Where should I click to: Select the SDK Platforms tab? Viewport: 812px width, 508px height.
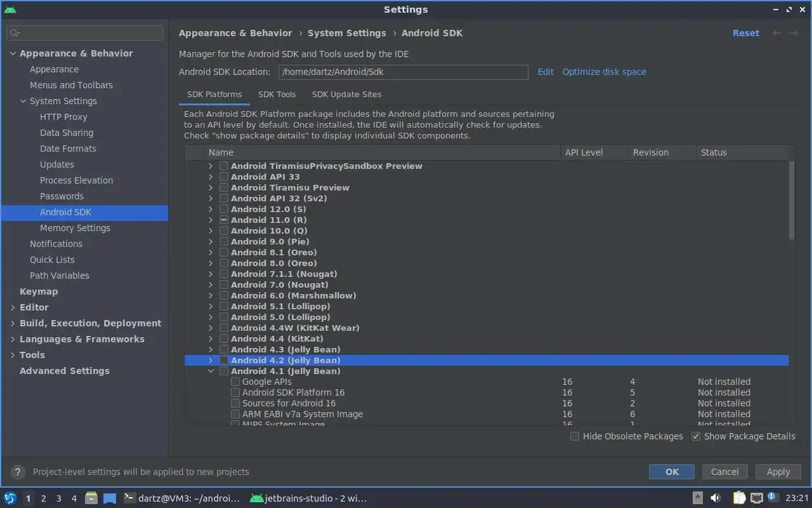tap(214, 94)
